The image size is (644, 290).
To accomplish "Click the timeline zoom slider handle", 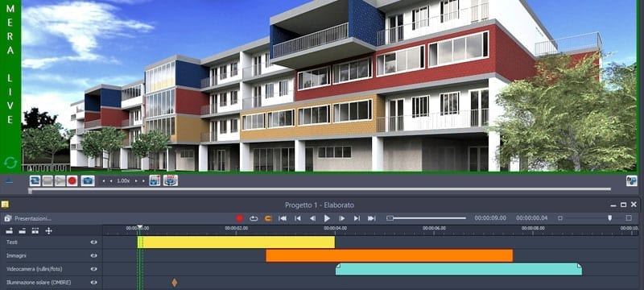I will click(609, 218).
